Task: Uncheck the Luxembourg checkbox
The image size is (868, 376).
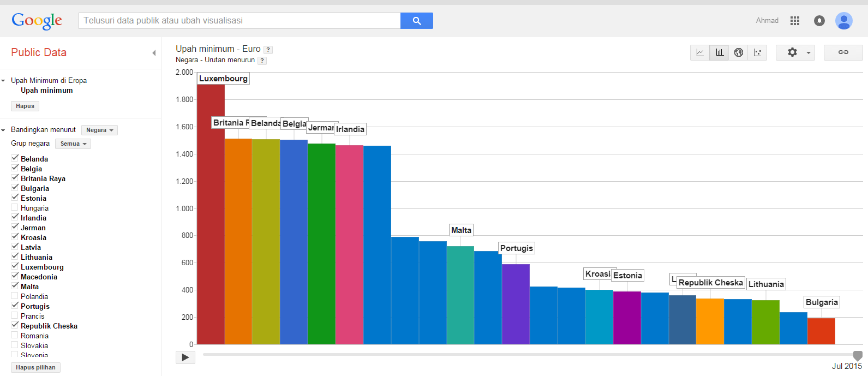Action: click(15, 266)
